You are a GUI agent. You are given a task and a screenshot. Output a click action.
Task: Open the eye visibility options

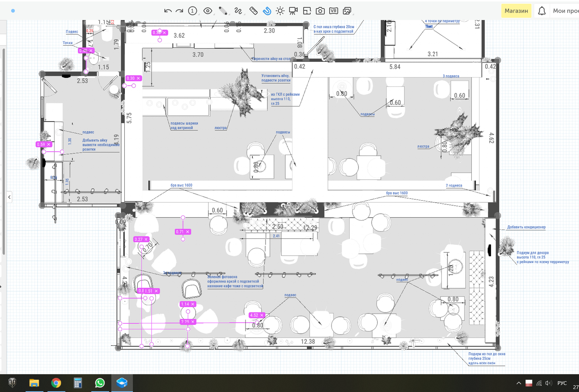tap(208, 11)
